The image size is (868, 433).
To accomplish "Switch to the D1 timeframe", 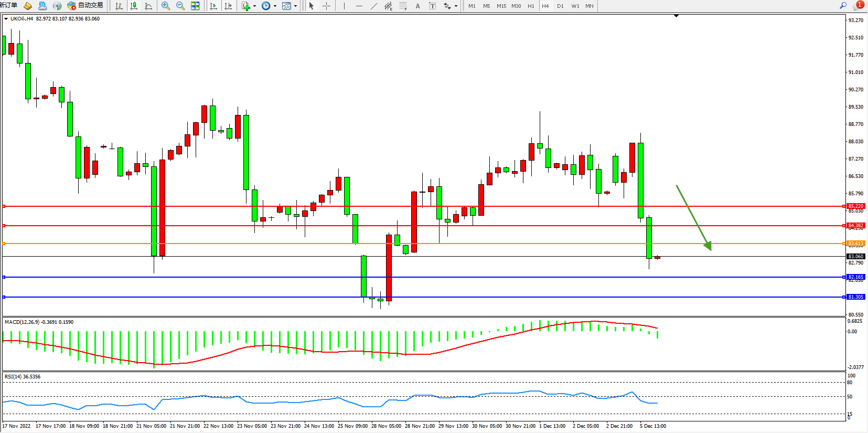I will coord(560,6).
